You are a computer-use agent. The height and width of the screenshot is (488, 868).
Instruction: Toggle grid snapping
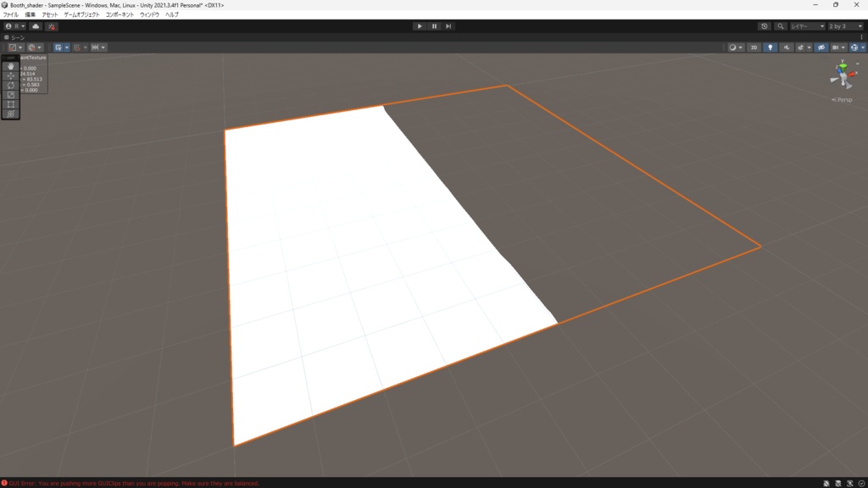[77, 47]
